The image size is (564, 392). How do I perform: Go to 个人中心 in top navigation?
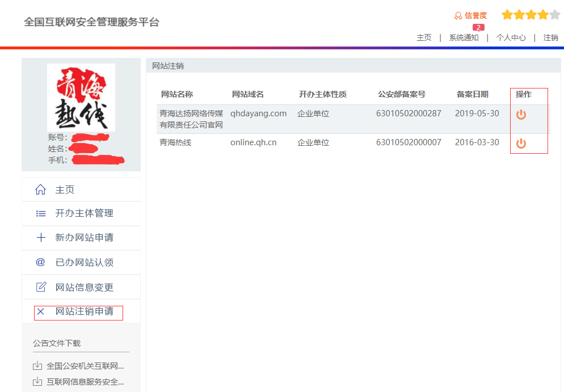(x=511, y=37)
